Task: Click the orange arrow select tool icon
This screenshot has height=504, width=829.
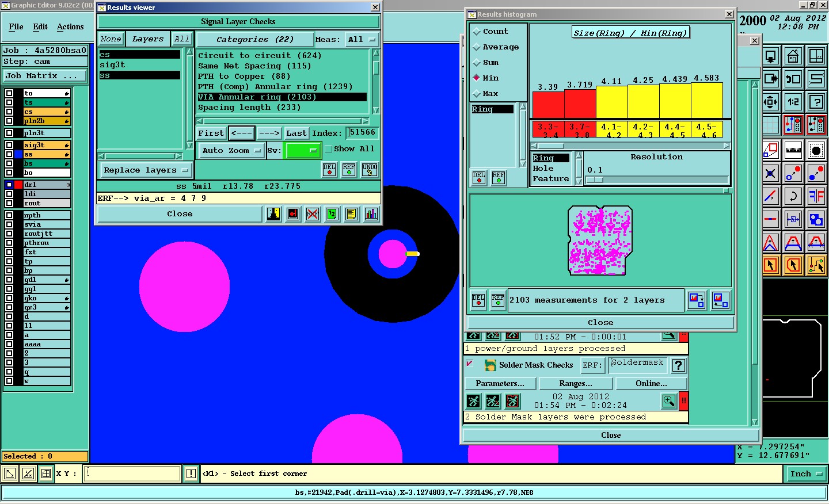Action: point(770,265)
